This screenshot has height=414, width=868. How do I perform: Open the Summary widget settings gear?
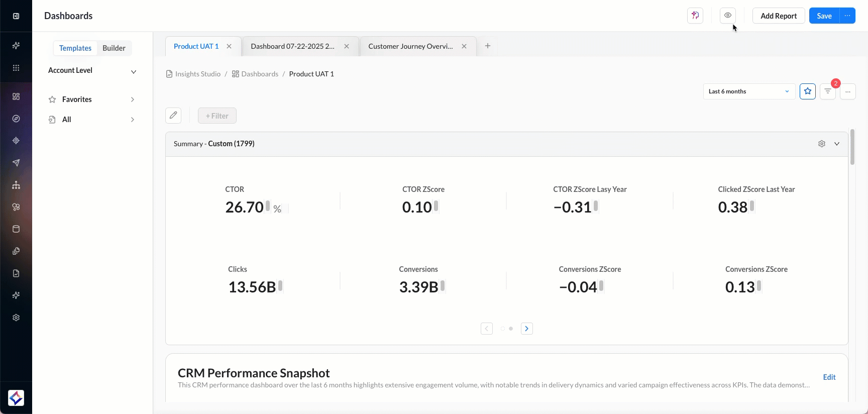(x=821, y=144)
